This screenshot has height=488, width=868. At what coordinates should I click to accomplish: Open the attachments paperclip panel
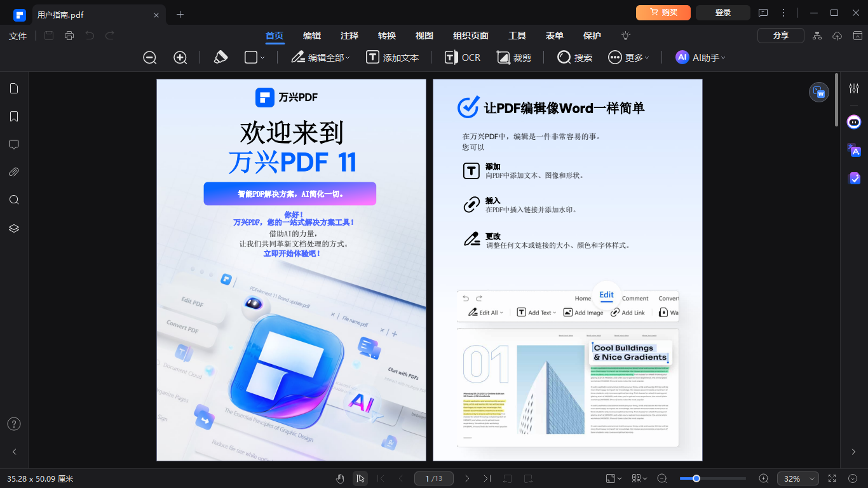14,172
